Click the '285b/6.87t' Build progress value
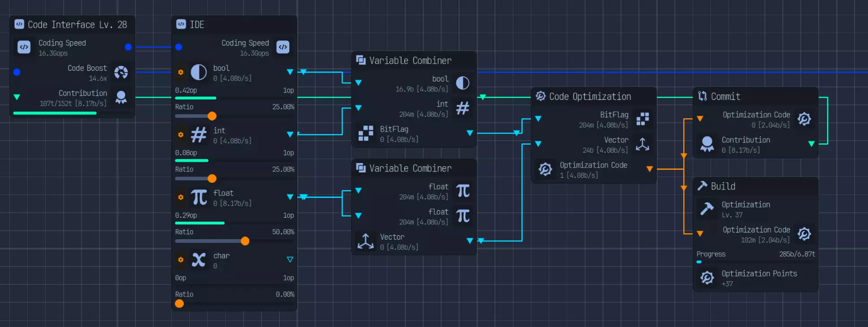Viewport: 868px width, 327px height. pos(797,254)
